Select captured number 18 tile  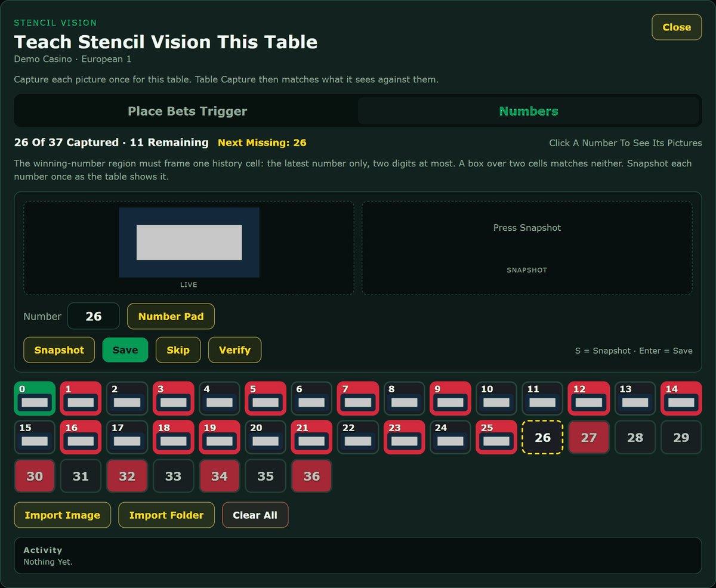173,437
